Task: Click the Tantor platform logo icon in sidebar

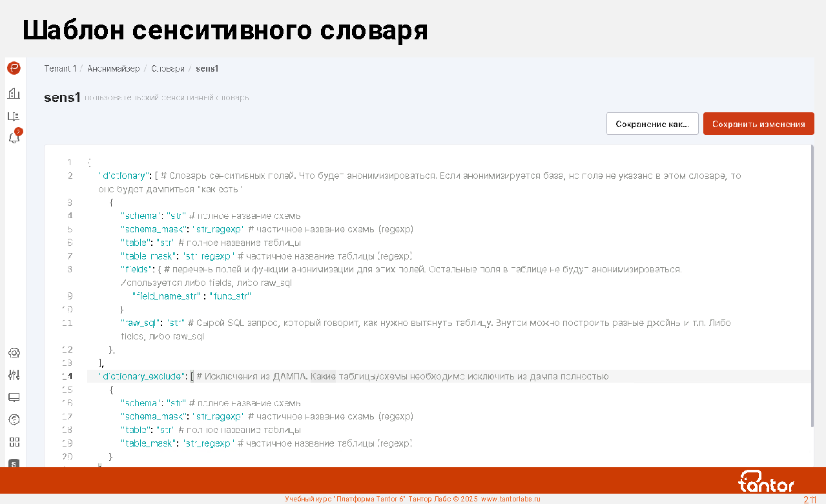Action: (14, 68)
